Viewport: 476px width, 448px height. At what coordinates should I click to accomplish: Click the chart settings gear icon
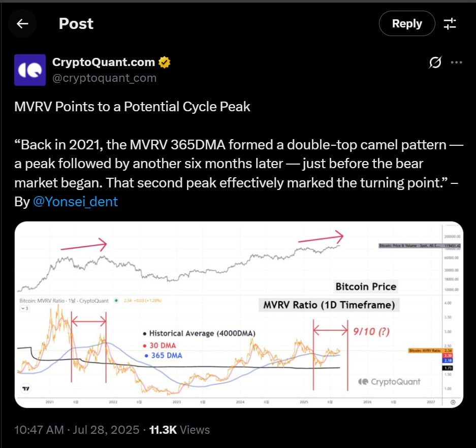[453, 402]
